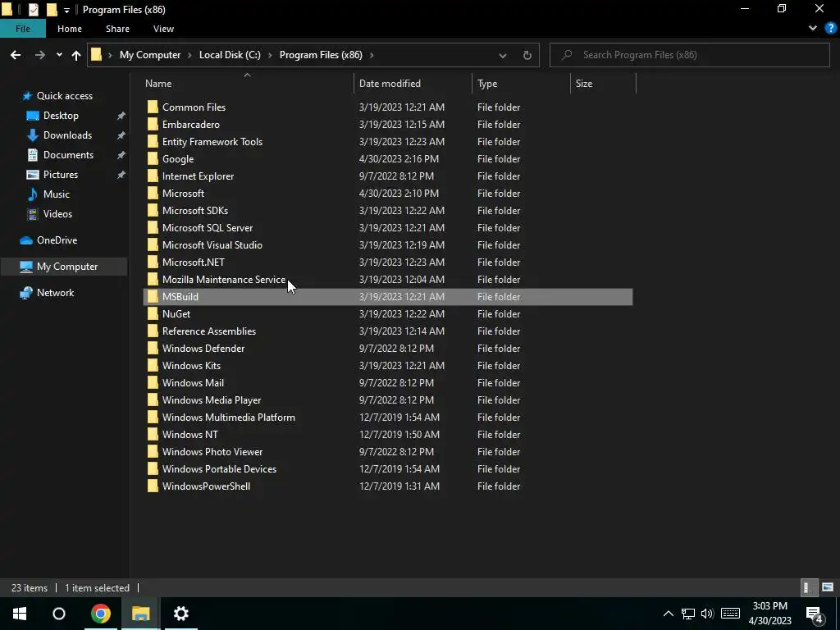This screenshot has width=840, height=630.
Task: Click the pin icon next to Documents
Action: tap(121, 155)
